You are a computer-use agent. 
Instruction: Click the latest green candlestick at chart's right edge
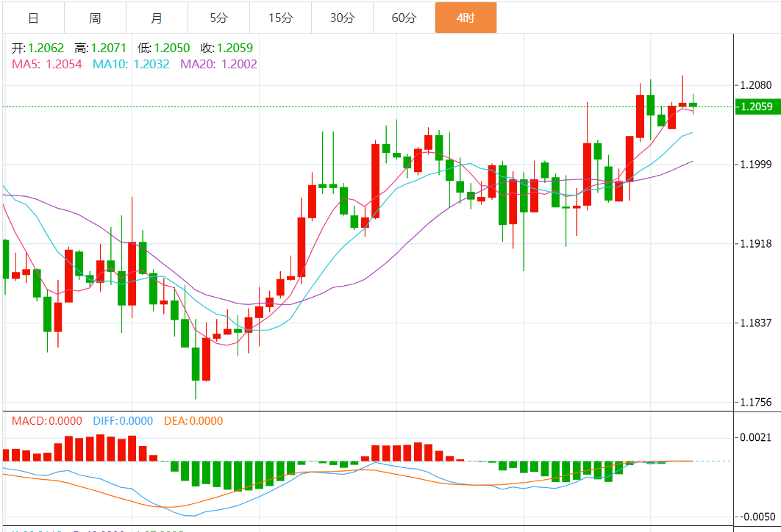coord(693,104)
